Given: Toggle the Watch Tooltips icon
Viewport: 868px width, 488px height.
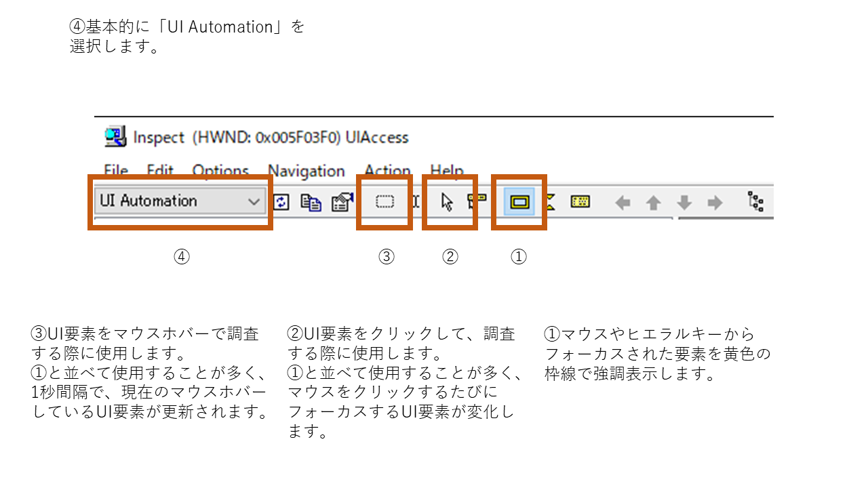Looking at the screenshot, I should pos(477,201).
